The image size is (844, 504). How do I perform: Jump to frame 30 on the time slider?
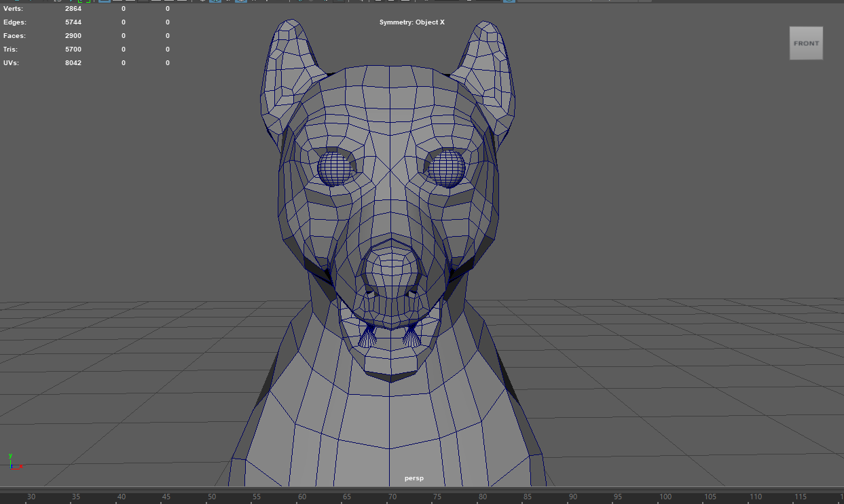click(31, 497)
